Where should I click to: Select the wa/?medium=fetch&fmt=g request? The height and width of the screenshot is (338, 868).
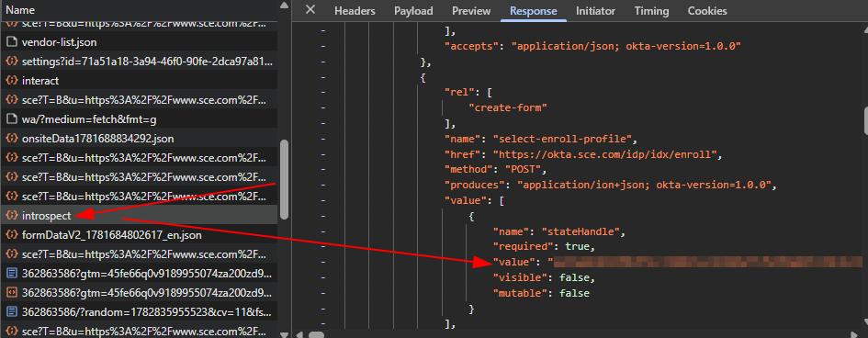pyautogui.click(x=139, y=119)
